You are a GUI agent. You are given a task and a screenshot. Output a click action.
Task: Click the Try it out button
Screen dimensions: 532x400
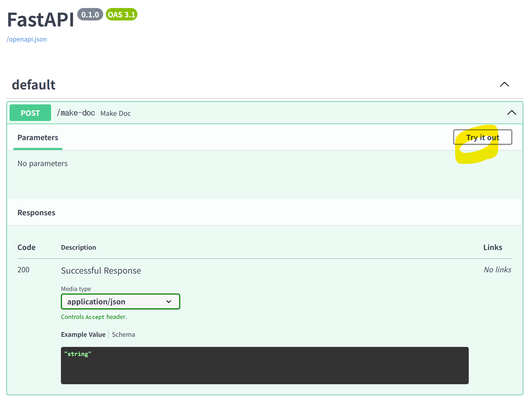(x=482, y=137)
